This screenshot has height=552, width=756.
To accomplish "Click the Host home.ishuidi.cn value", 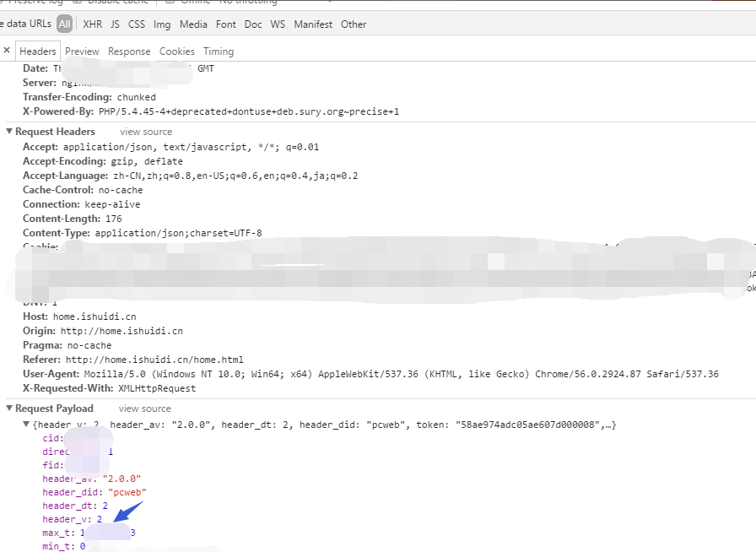I will [x=94, y=317].
